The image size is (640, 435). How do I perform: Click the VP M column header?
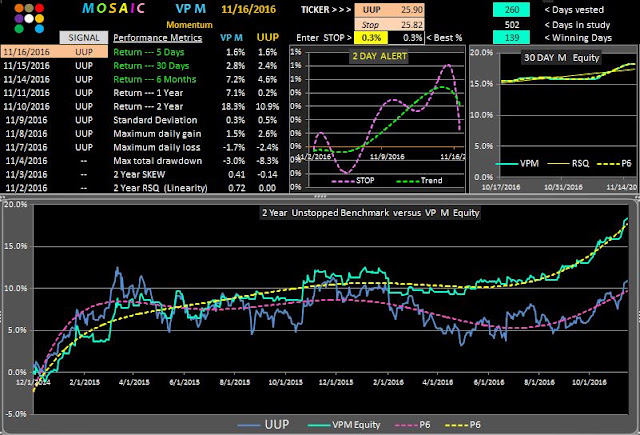pyautogui.click(x=231, y=38)
